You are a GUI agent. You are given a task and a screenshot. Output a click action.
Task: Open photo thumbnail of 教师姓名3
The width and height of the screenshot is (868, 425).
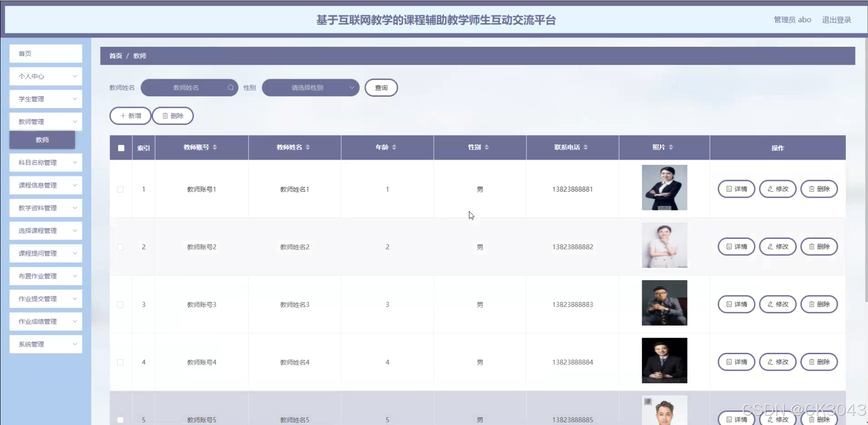[664, 303]
